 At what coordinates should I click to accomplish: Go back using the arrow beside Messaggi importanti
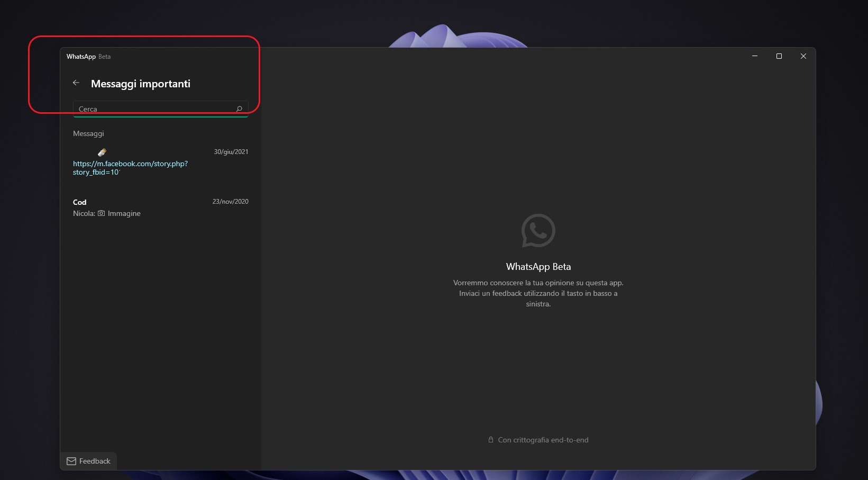76,83
